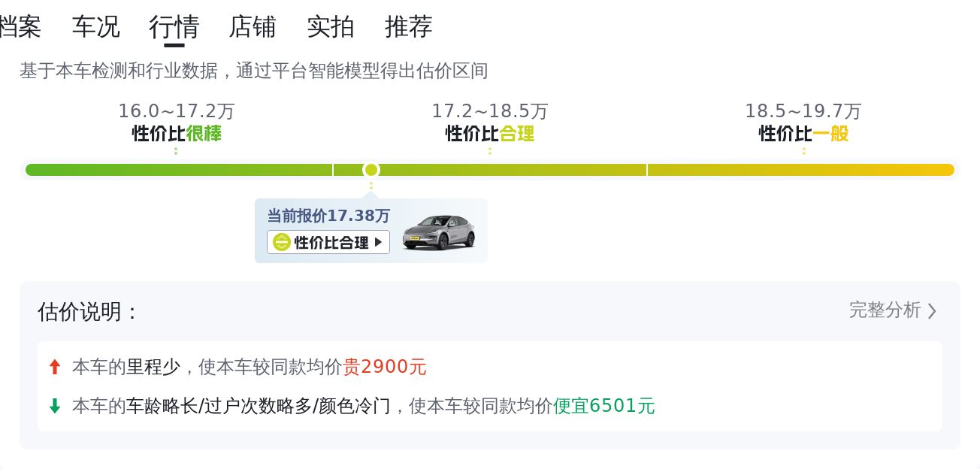Open the 档案 tab
This screenshot has width=980, height=469.
pos(20,27)
